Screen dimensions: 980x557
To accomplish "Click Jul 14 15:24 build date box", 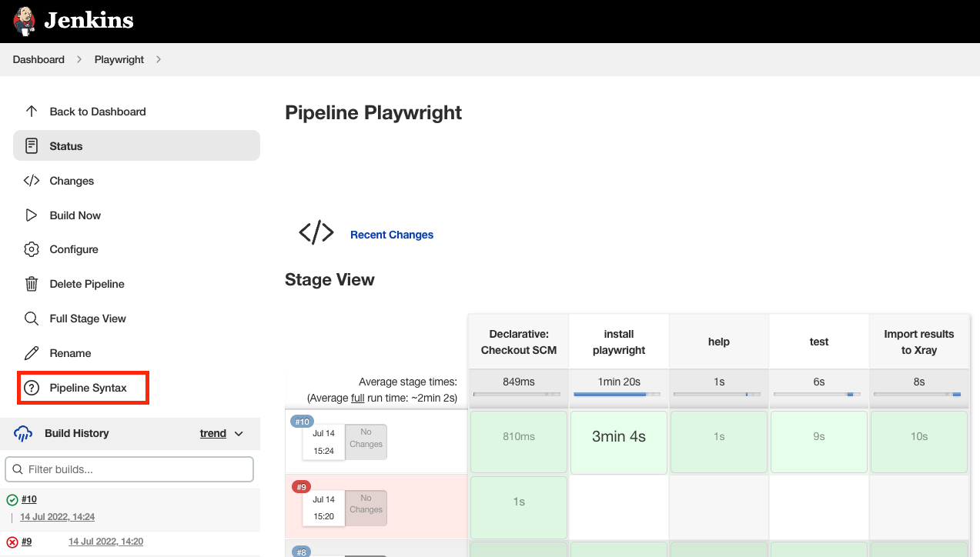I will 323,442.
